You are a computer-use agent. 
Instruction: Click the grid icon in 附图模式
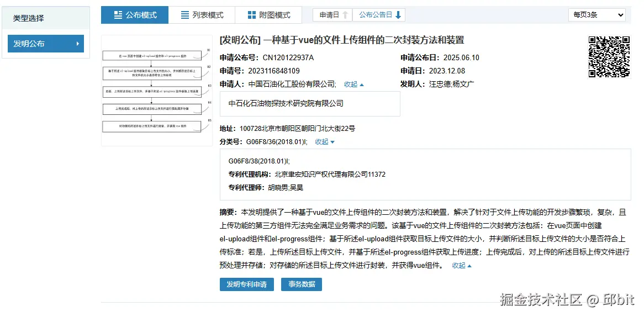point(252,15)
